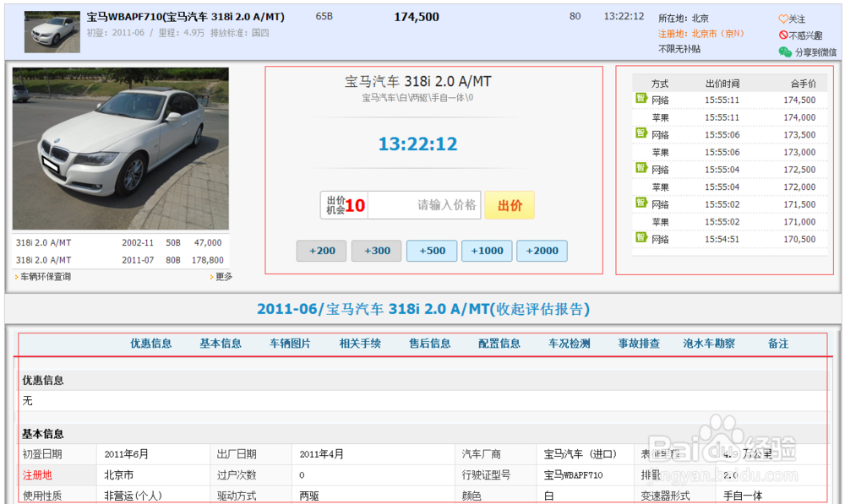Add +300 to the bid
This screenshot has width=845, height=504.
377,251
